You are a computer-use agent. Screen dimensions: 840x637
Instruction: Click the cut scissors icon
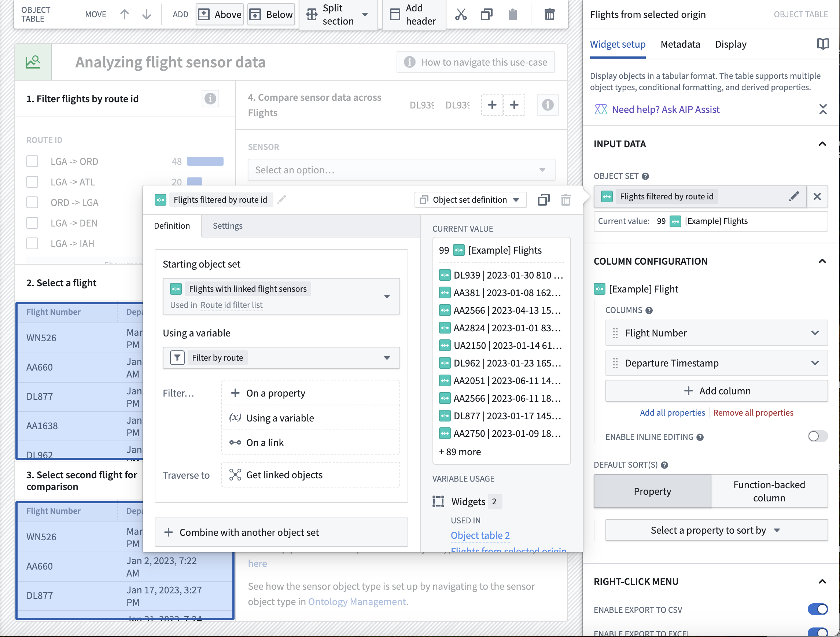pos(461,14)
